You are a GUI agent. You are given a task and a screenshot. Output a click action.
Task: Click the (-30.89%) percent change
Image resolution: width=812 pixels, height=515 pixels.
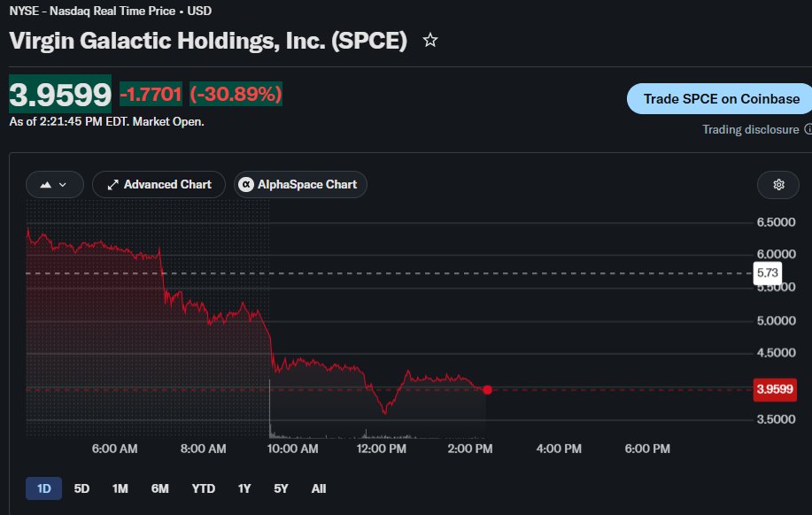(x=236, y=94)
